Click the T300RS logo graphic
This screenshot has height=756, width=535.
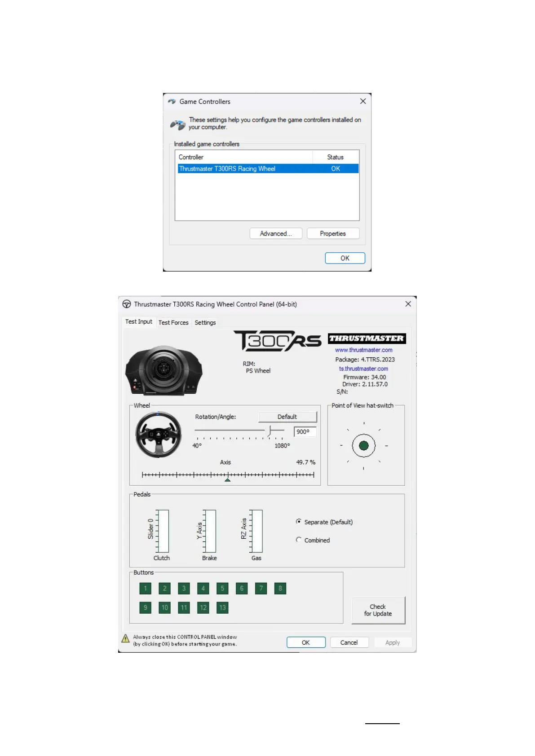click(278, 341)
